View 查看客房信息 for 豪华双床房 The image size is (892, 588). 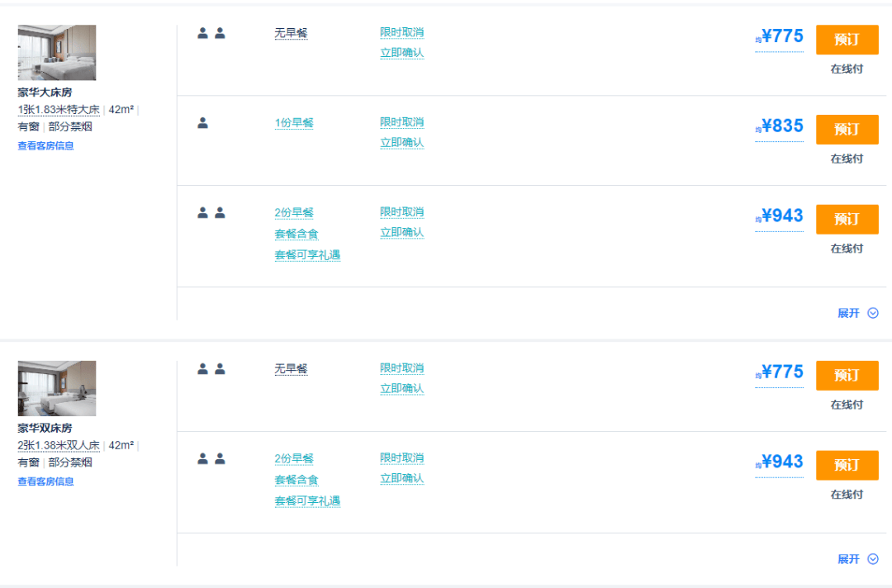click(45, 481)
